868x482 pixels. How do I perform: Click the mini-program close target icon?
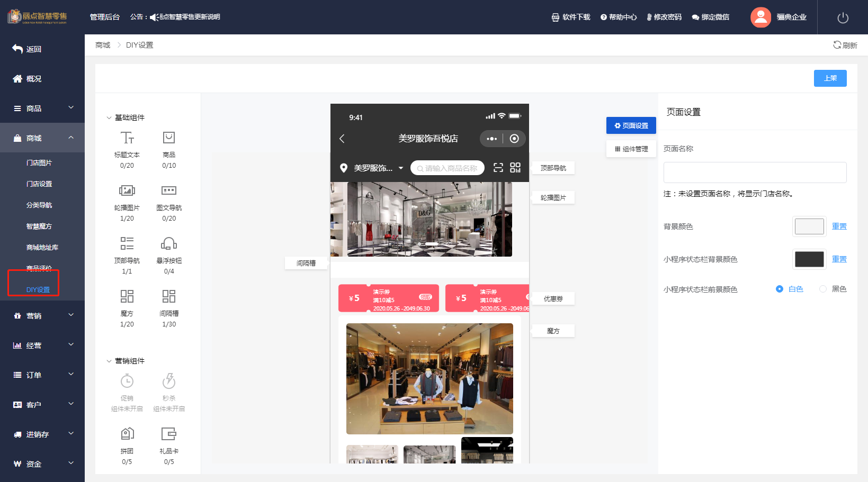coord(514,139)
